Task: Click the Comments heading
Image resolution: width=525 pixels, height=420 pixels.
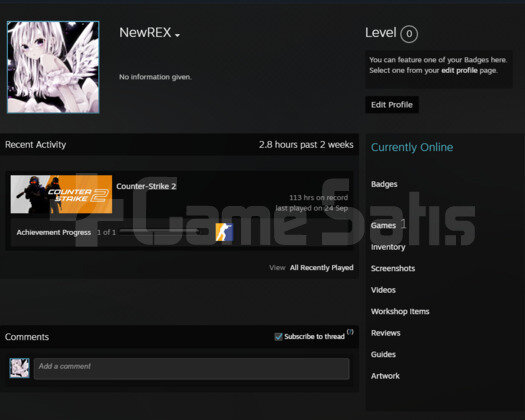Action: pyautogui.click(x=27, y=337)
